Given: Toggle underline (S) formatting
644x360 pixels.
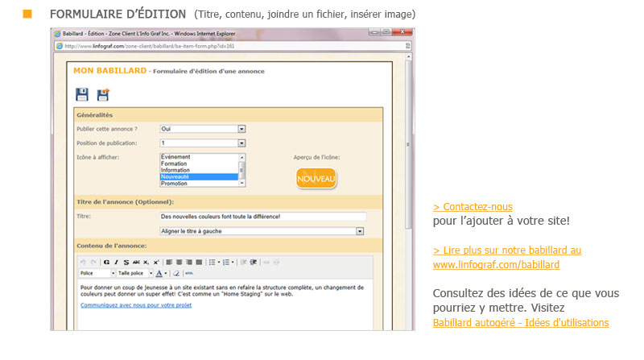Looking at the screenshot, I should pos(126,263).
